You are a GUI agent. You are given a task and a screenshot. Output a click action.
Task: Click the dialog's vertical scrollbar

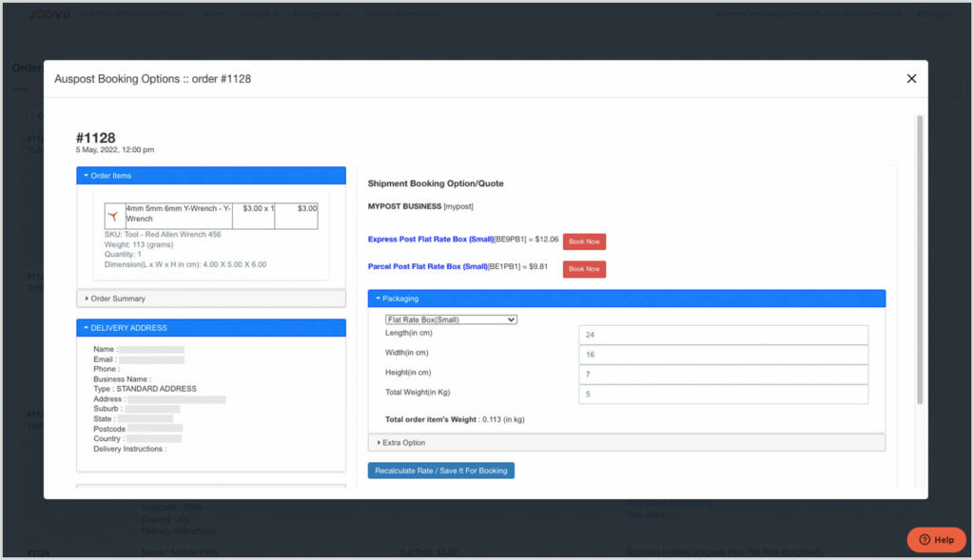pyautogui.click(x=920, y=260)
